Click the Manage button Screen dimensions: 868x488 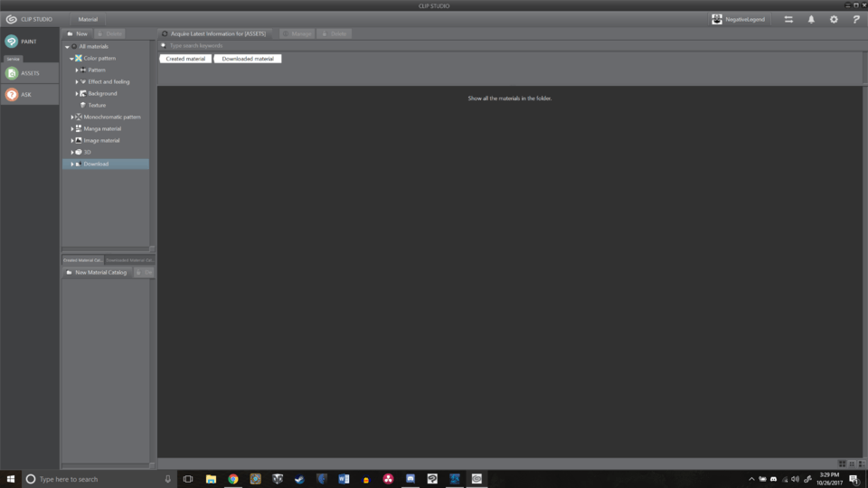coord(297,33)
